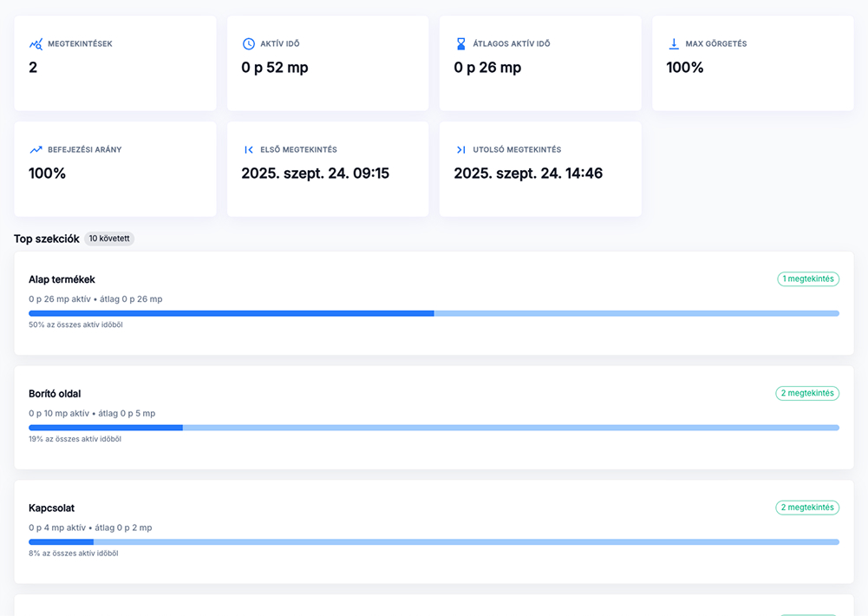Select the hourglass icon for Átlagos aktív idő
This screenshot has width=868, height=616.
click(x=461, y=44)
